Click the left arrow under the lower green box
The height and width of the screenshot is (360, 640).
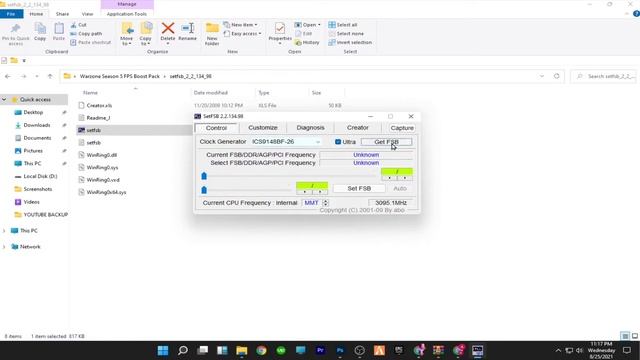pos(304,192)
